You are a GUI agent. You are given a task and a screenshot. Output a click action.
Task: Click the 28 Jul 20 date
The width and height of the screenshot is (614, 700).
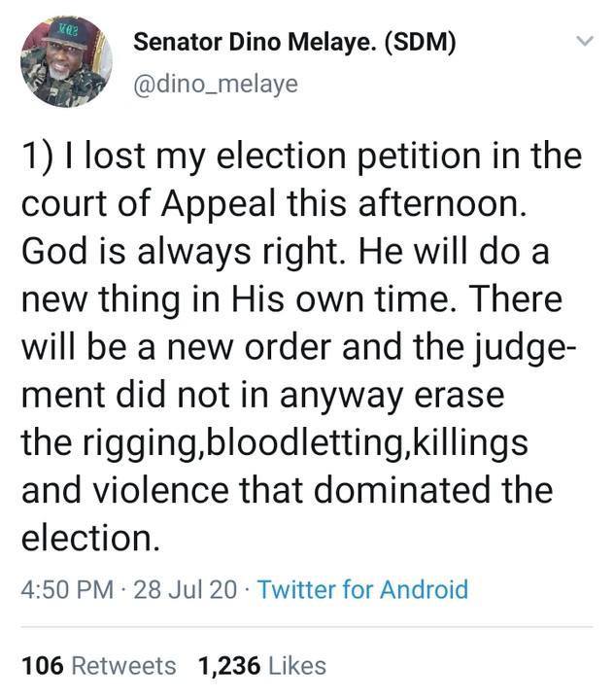[x=185, y=590]
